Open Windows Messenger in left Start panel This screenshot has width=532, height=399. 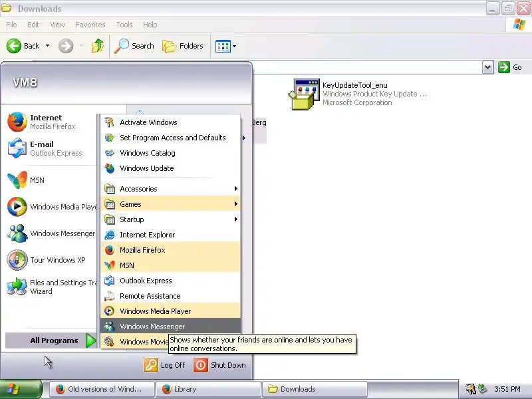51,233
